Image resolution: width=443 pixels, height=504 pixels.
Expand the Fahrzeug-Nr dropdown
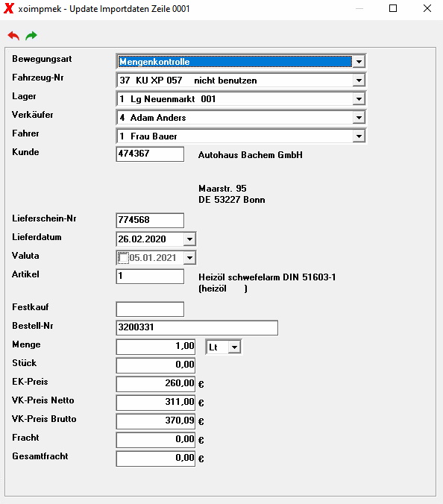click(x=359, y=80)
